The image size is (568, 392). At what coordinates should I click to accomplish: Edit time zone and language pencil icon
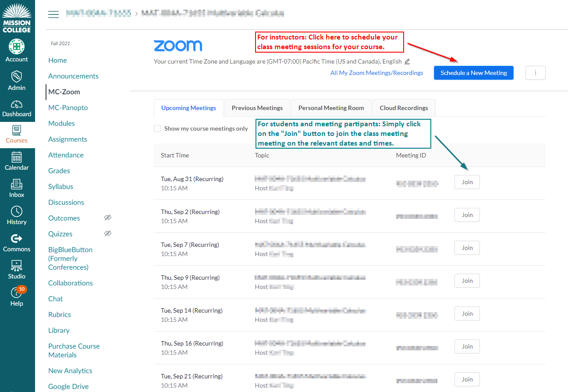[407, 61]
